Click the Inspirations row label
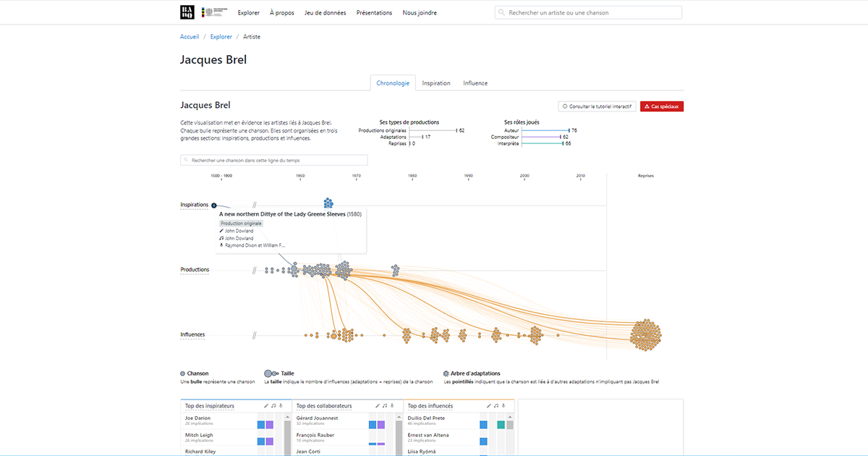Viewport: 868px width, 456px height. [x=195, y=205]
